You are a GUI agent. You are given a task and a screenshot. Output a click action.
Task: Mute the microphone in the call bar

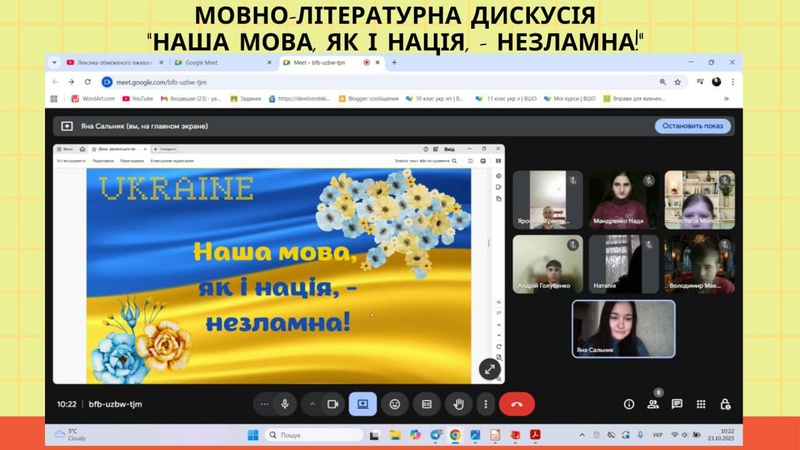[x=285, y=404]
